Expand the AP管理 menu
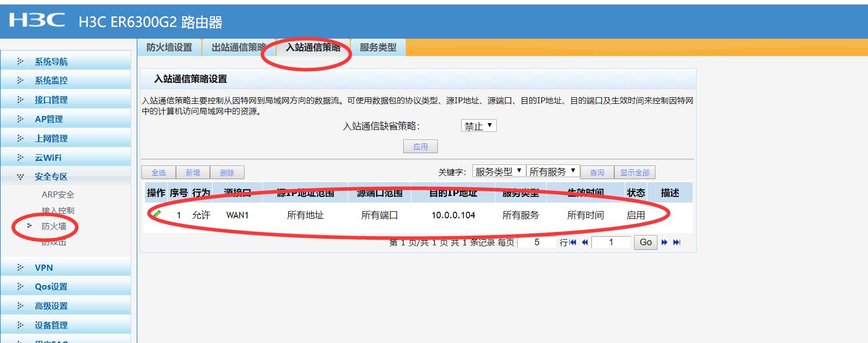Image resolution: width=868 pixels, height=343 pixels. click(66, 119)
